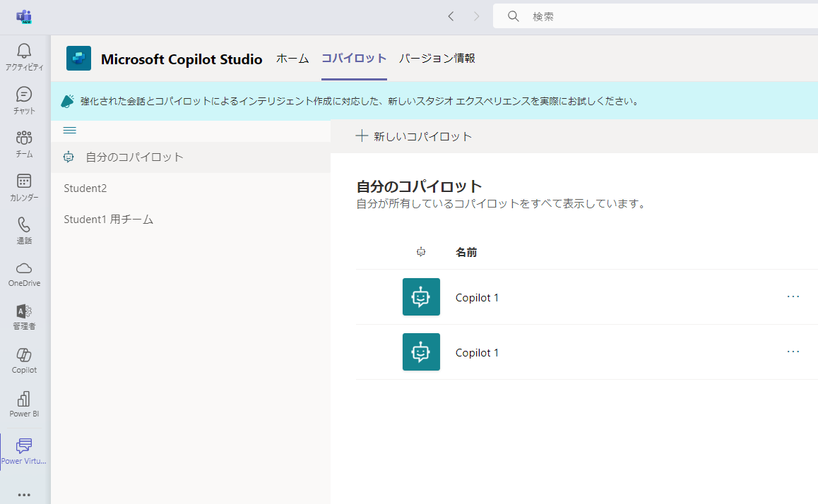Click the 自分が所有している description text
This screenshot has width=818, height=504.
click(502, 204)
